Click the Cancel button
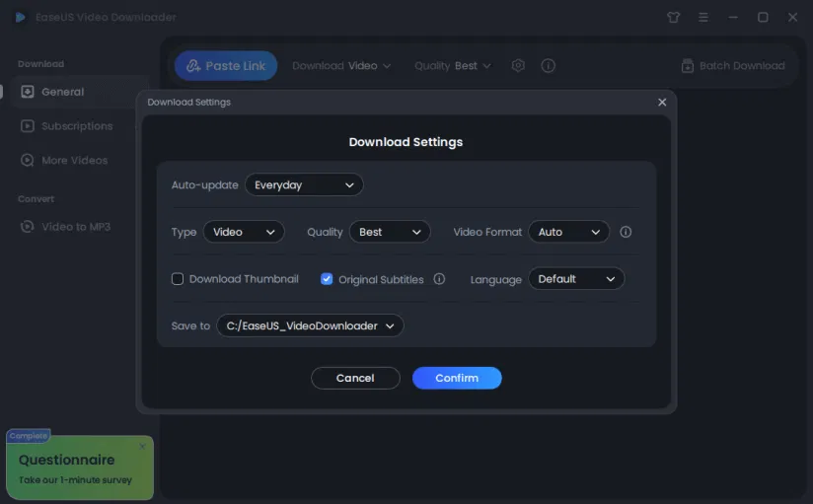 [355, 378]
